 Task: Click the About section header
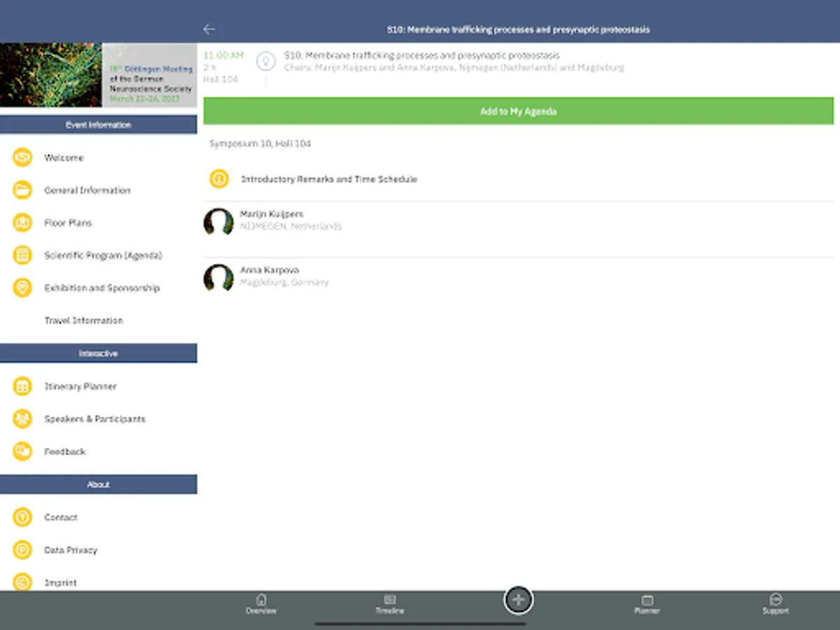point(99,484)
